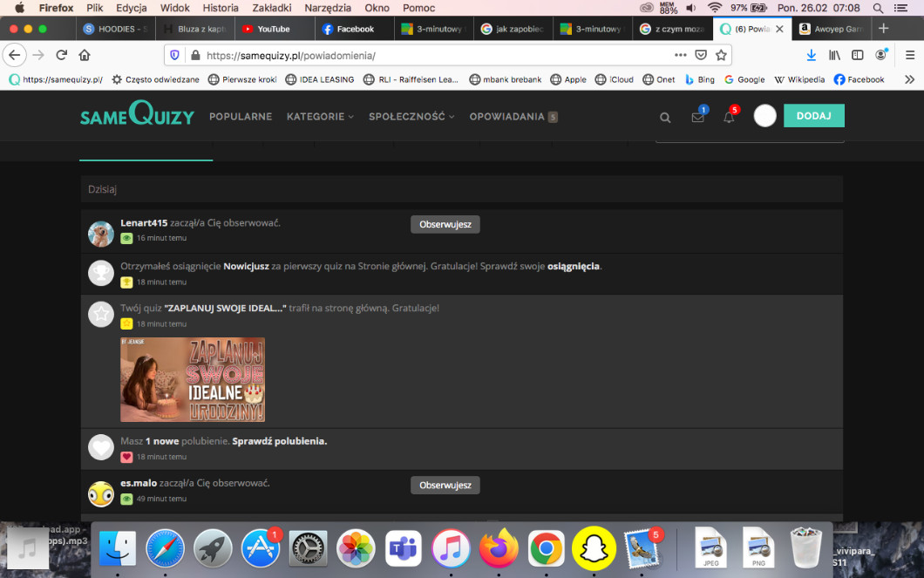Toggle Obserwujesz button for es.malo
The width and height of the screenshot is (924, 578).
[x=445, y=485]
